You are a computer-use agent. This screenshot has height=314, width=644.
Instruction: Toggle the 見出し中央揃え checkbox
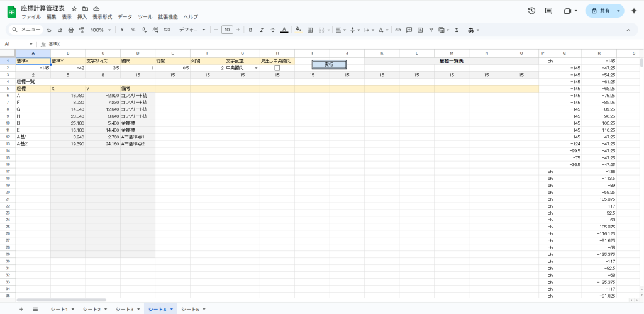pyautogui.click(x=277, y=68)
